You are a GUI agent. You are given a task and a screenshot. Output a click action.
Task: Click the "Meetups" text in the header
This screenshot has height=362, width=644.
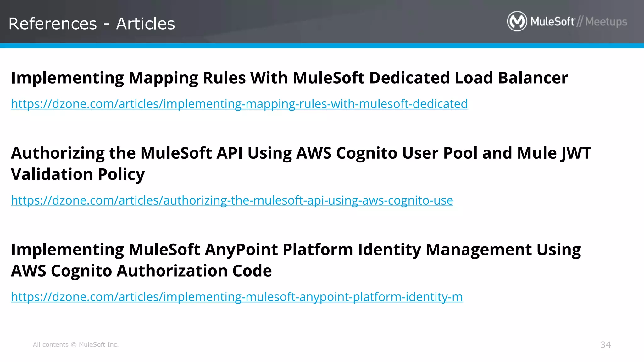(x=606, y=22)
